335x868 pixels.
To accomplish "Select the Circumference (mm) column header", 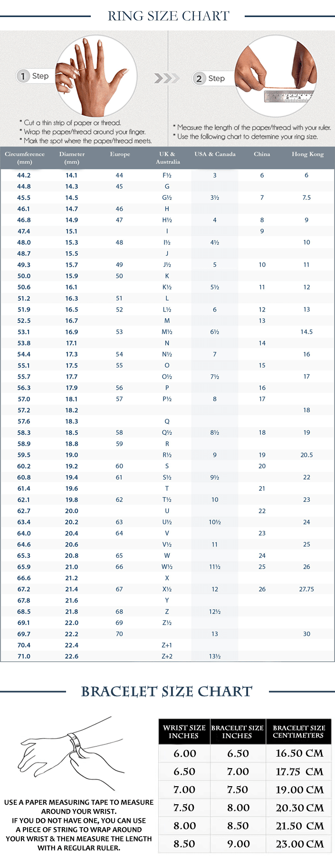I will (x=25, y=158).
